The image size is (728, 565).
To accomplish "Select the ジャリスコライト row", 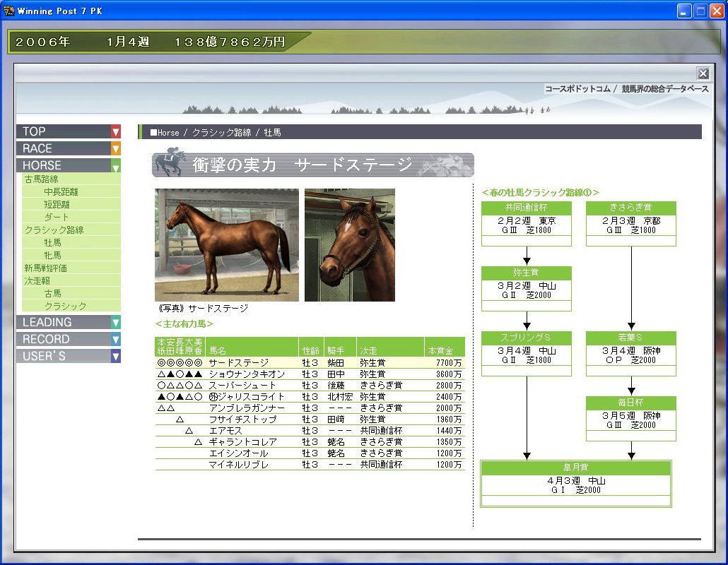I will 310,397.
